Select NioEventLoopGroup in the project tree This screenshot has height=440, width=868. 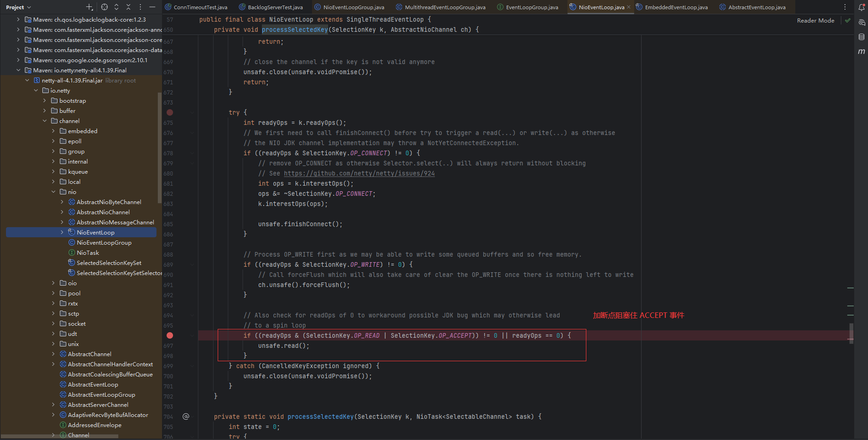click(104, 243)
